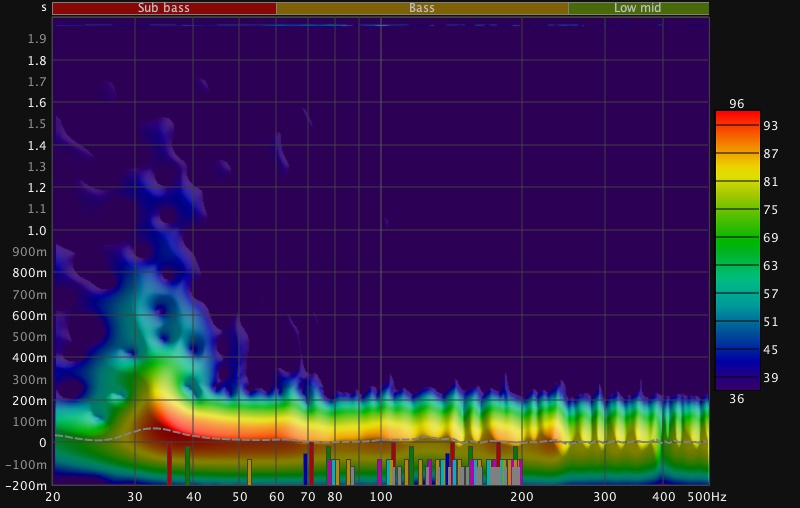The image size is (800, 508).
Task: Click the -200m label on the time axis
Action: tap(30, 485)
